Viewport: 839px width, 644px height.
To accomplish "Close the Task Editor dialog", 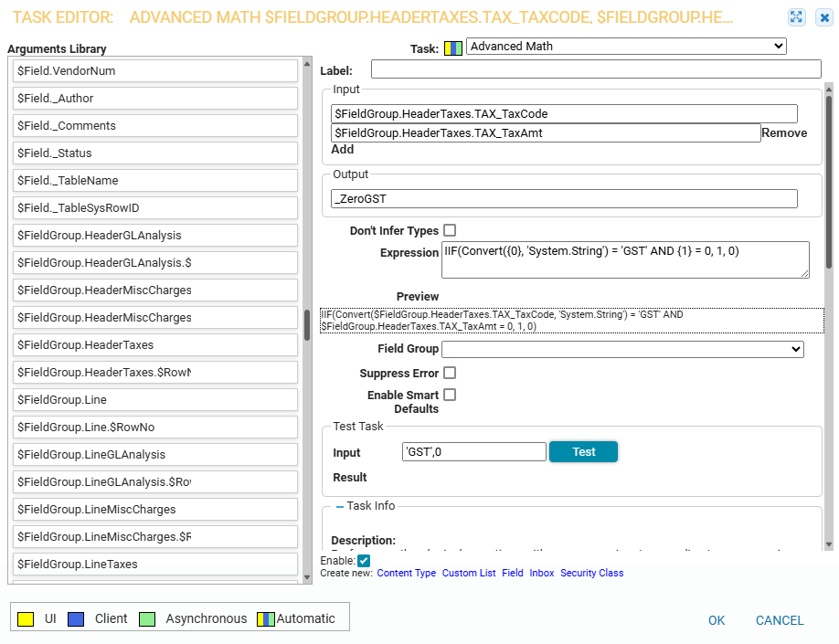I will click(x=824, y=17).
